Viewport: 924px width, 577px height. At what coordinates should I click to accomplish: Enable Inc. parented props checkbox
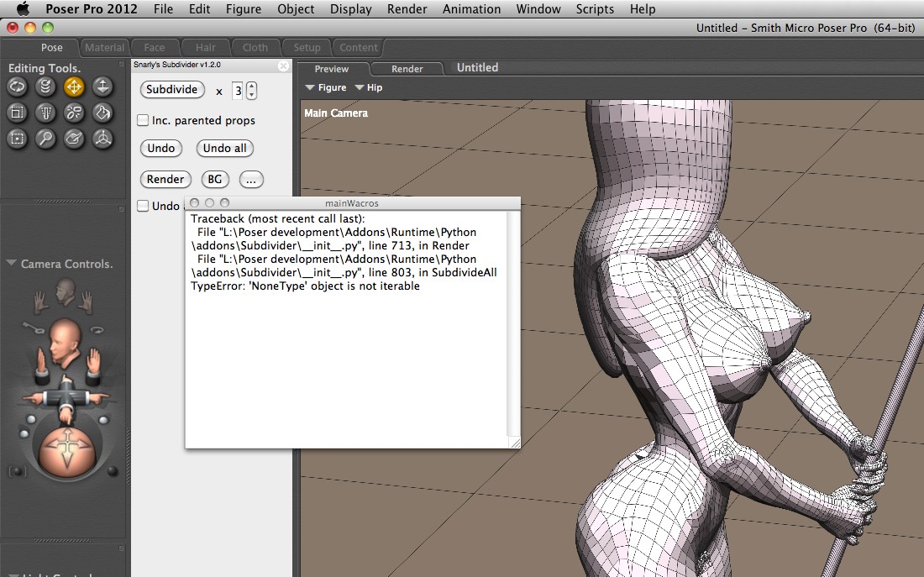[144, 121]
